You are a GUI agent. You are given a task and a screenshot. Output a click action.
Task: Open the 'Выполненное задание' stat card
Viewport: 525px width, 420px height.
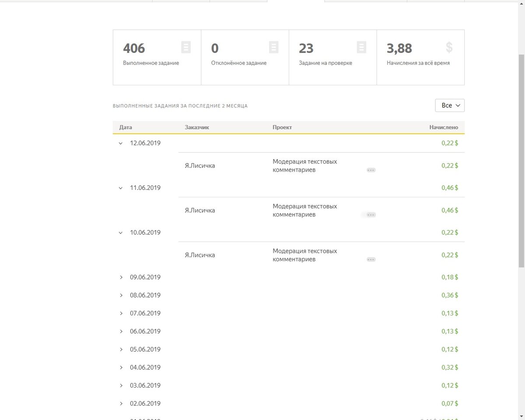(x=157, y=57)
